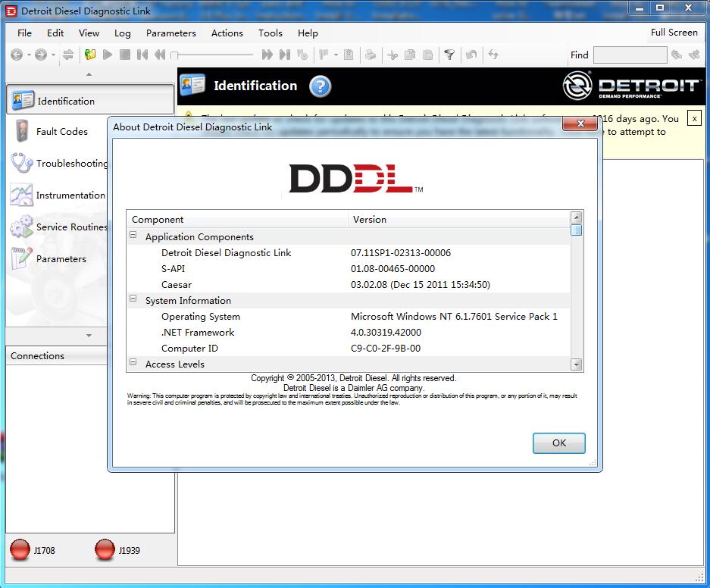This screenshot has width=710, height=588.
Task: Click OK in the About dialog
Action: tap(558, 443)
